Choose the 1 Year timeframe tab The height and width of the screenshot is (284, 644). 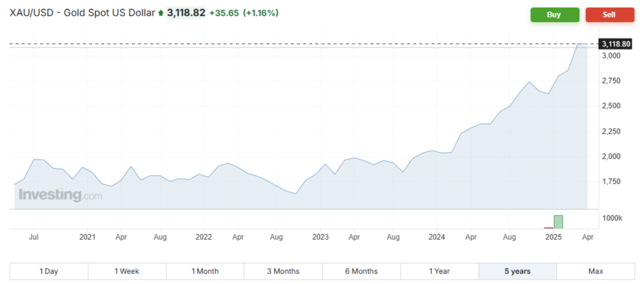click(440, 271)
